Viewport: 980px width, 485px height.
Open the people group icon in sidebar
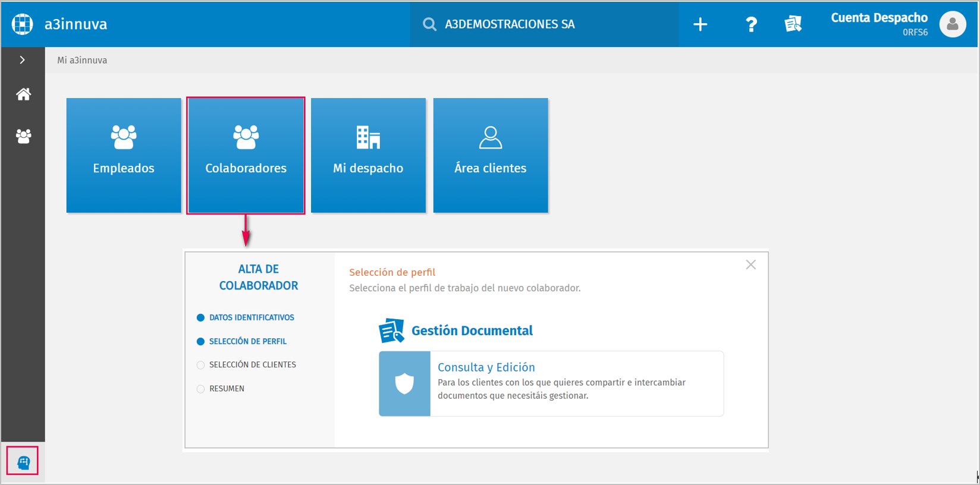click(23, 136)
